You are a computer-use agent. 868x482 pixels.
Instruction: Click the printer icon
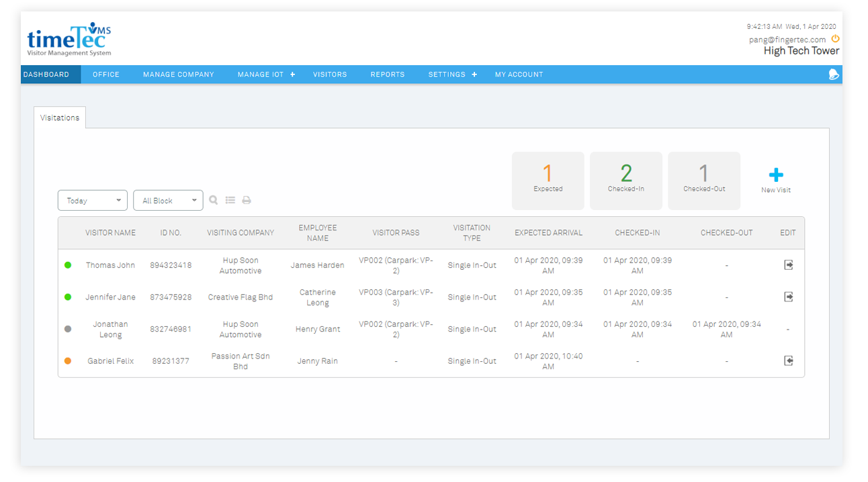pos(247,200)
